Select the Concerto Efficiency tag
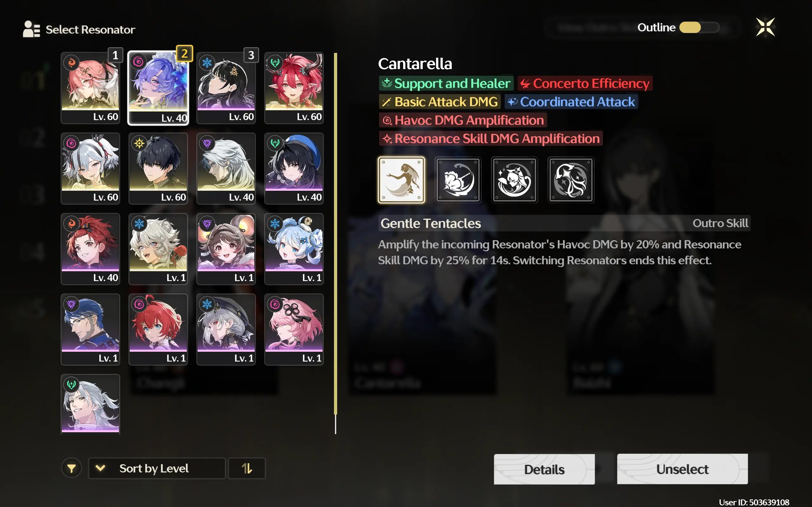The image size is (812, 507). point(585,83)
